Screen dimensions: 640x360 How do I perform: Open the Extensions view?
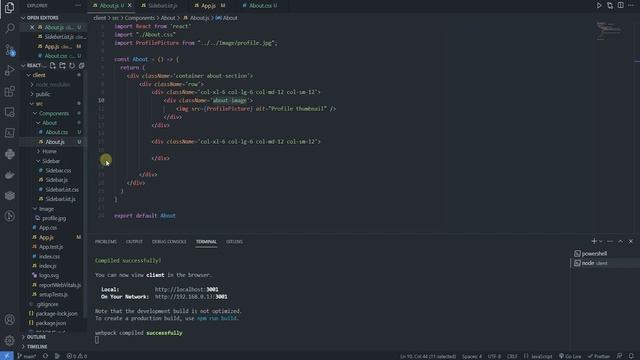(x=9, y=91)
